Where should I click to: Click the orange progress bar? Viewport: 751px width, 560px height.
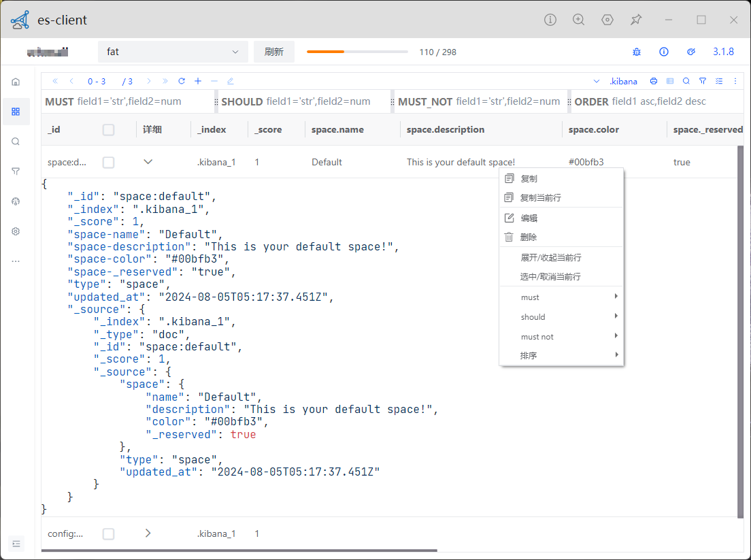pyautogui.click(x=357, y=52)
